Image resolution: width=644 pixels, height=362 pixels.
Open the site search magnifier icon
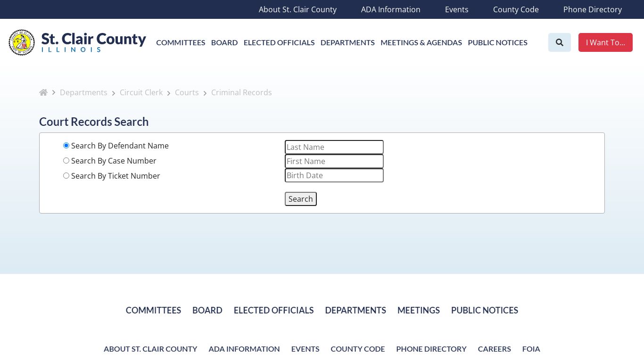[560, 42]
